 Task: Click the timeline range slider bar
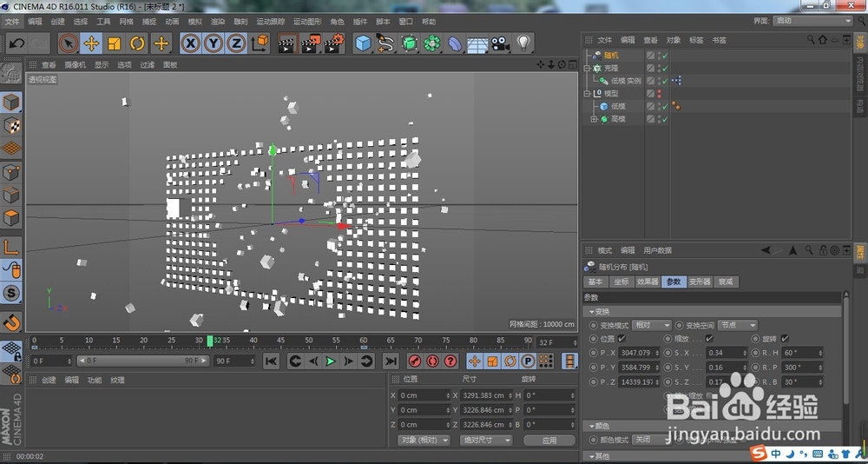[x=143, y=361]
